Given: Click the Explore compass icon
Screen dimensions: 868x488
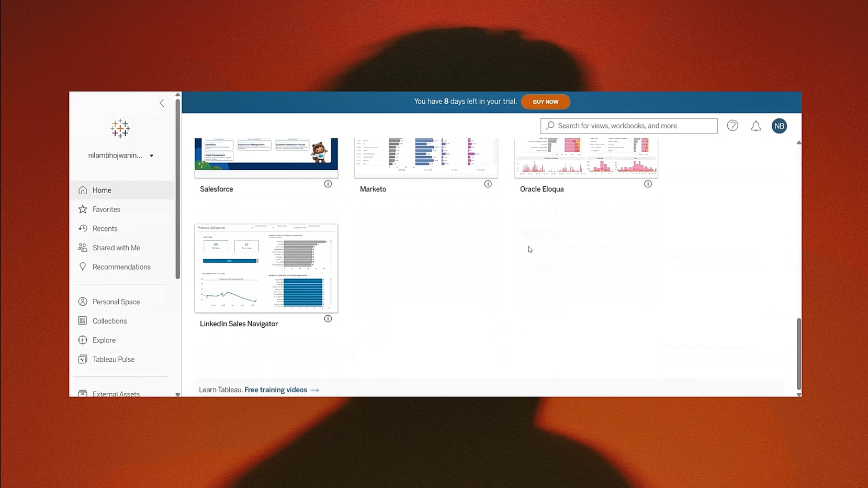Looking at the screenshot, I should (x=83, y=340).
